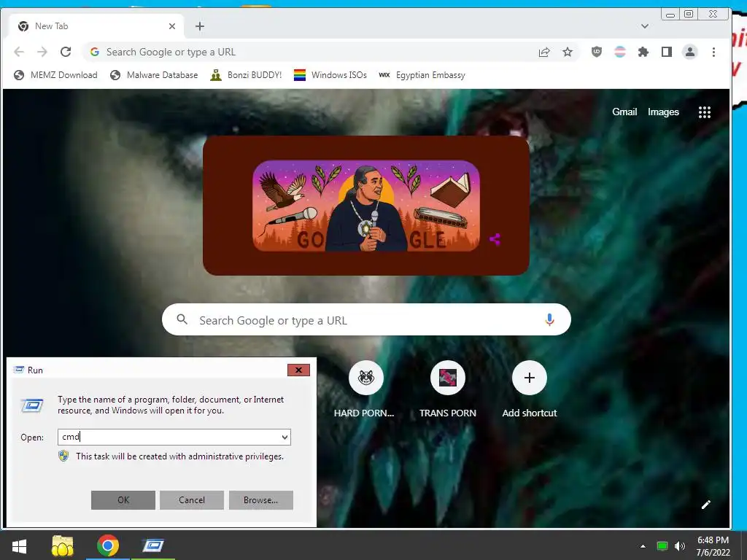Bookmark this tab with the star icon

[x=568, y=52]
